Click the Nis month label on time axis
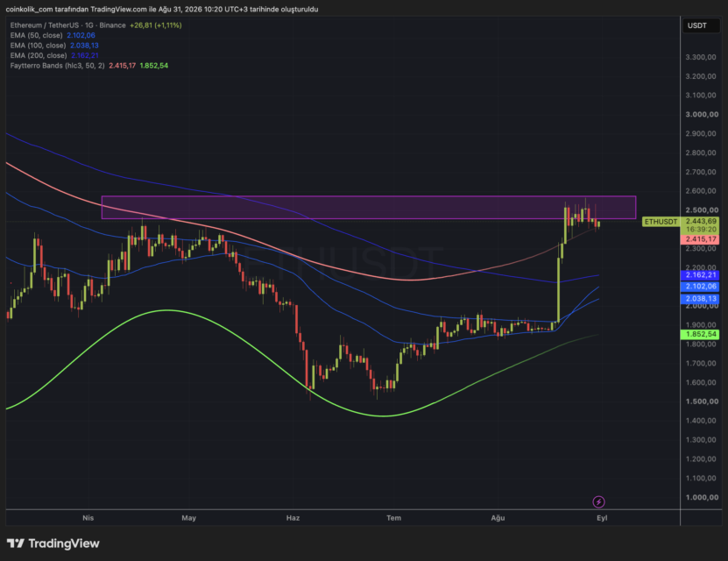This screenshot has height=561, width=728. 88,518
